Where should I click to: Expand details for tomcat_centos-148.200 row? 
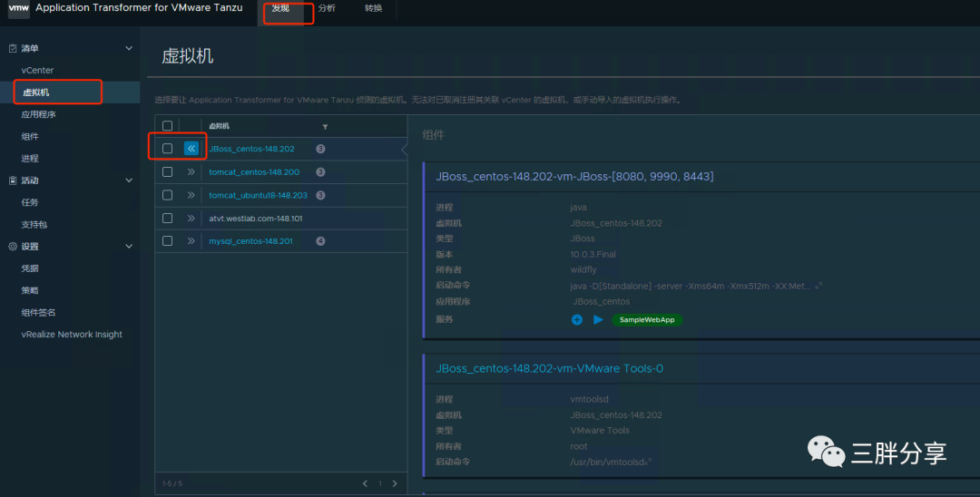(191, 171)
